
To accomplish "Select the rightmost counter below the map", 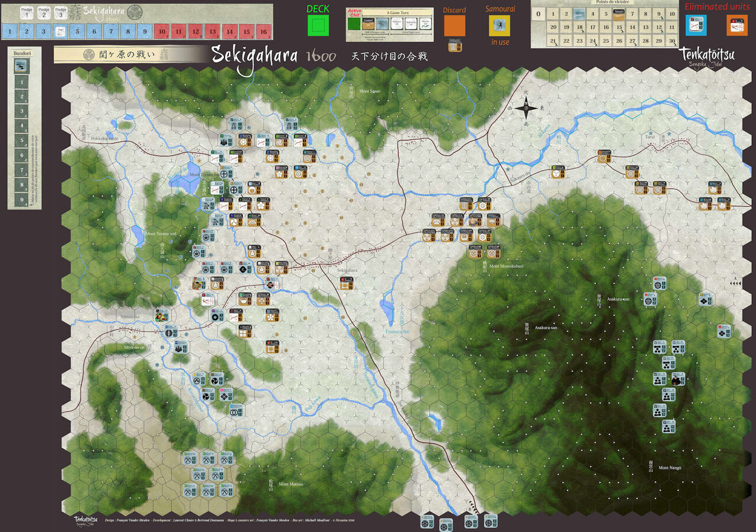I will click(491, 521).
